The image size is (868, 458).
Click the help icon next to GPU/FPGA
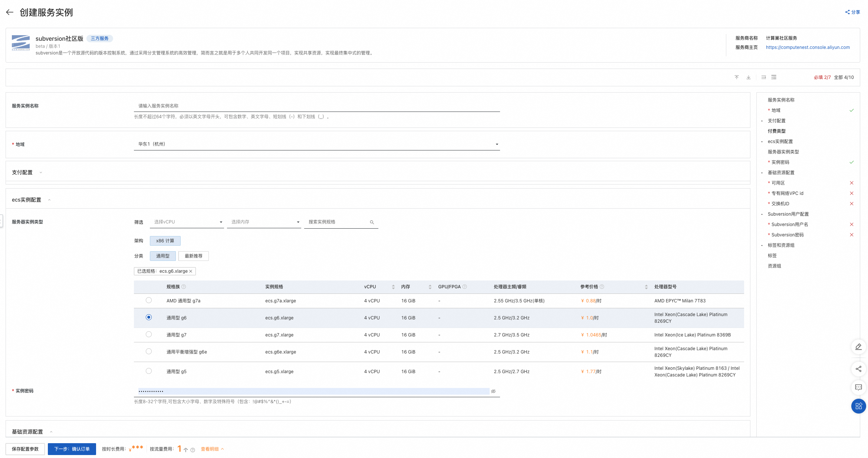(x=465, y=287)
